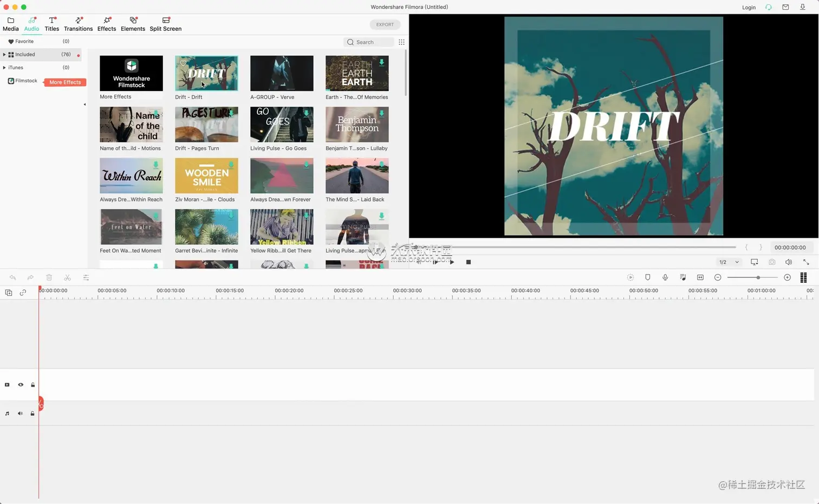
Task: Click the download icon in title bar
Action: [x=803, y=7]
